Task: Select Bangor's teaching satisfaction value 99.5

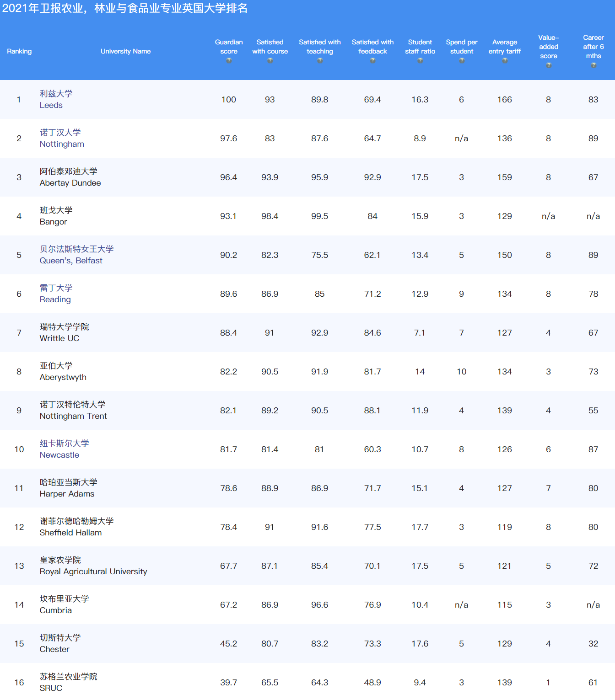Action: click(x=320, y=216)
